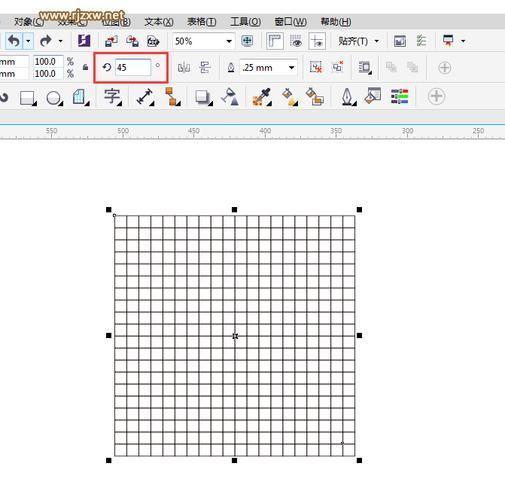Click the Redo arrow icon
Screen dimensions: 505x500
[46, 41]
